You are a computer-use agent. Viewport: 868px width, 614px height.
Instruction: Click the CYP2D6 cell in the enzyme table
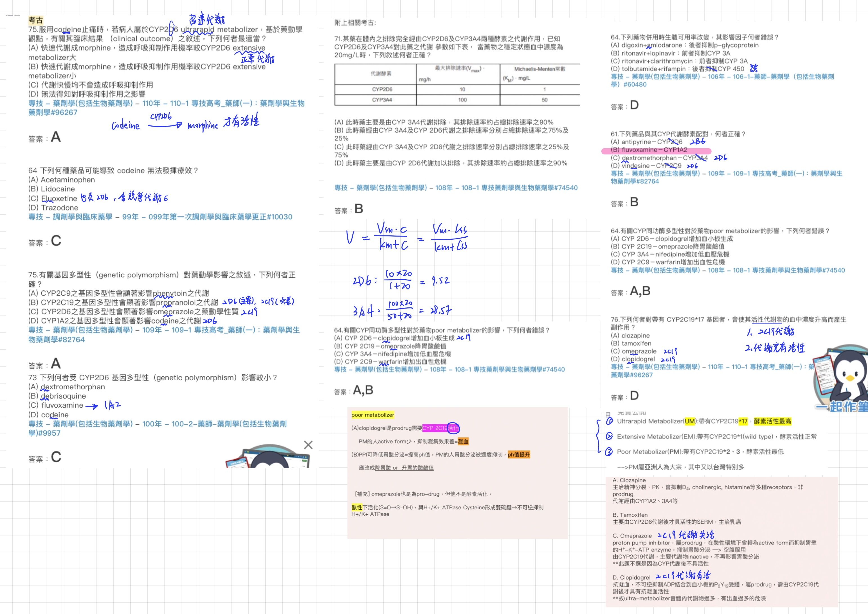coord(382,89)
